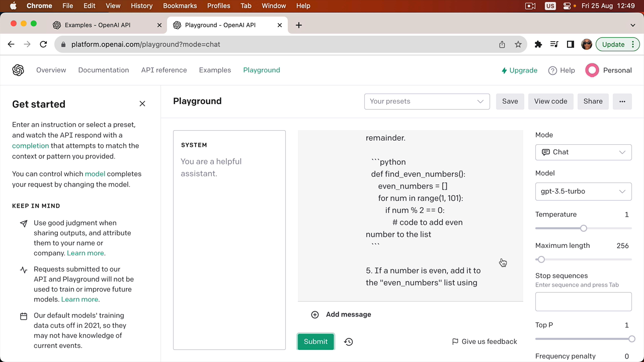Click the Upgrade spark icon

504,70
